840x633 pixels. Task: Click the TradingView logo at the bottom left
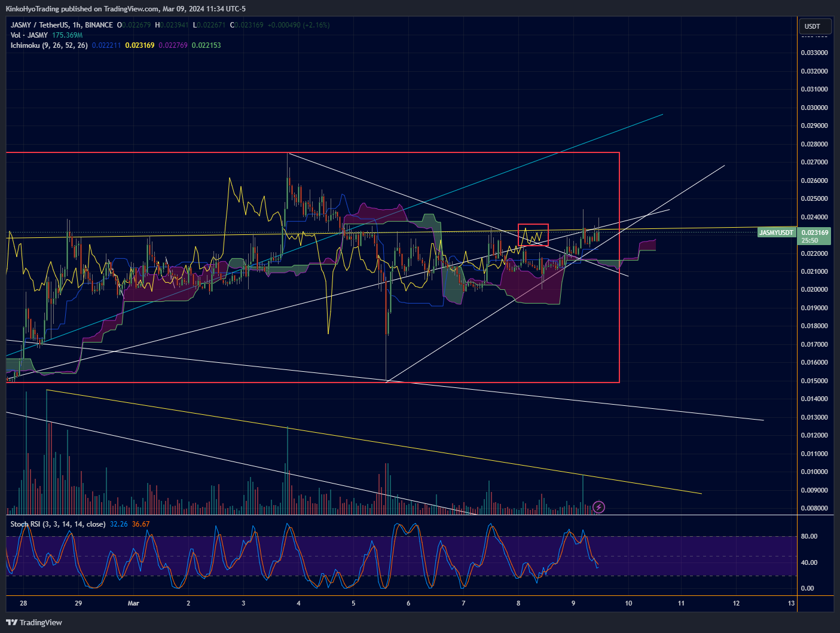[x=34, y=622]
